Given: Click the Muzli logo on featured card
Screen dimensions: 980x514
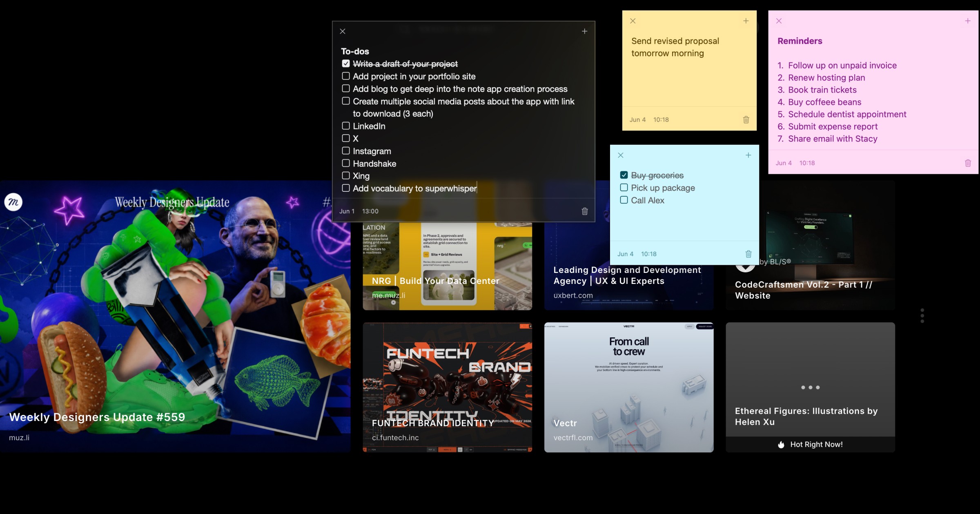Looking at the screenshot, I should pos(13,202).
